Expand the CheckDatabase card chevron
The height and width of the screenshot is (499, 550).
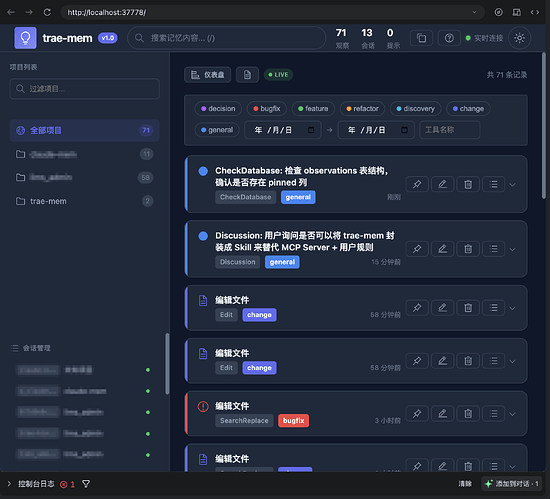tap(512, 185)
